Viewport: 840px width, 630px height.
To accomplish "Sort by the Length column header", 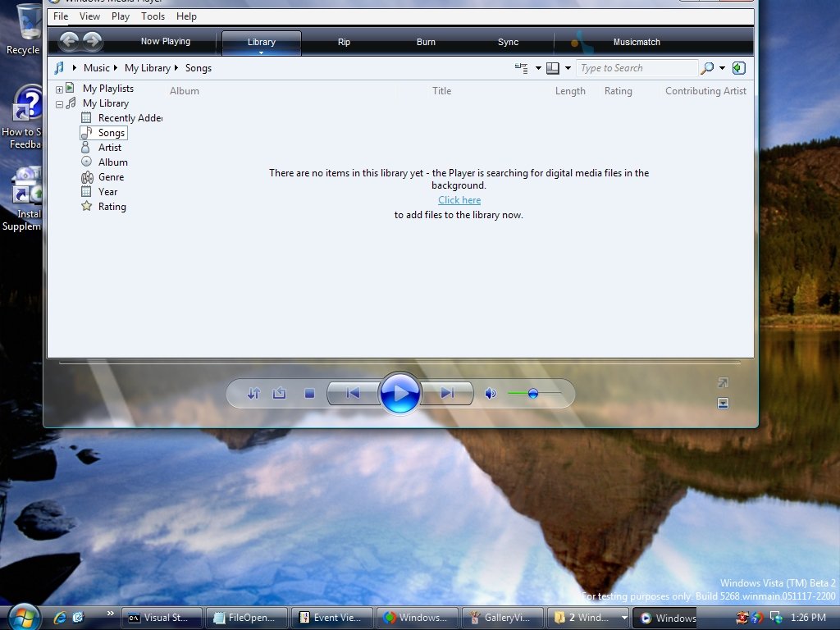I will point(570,91).
